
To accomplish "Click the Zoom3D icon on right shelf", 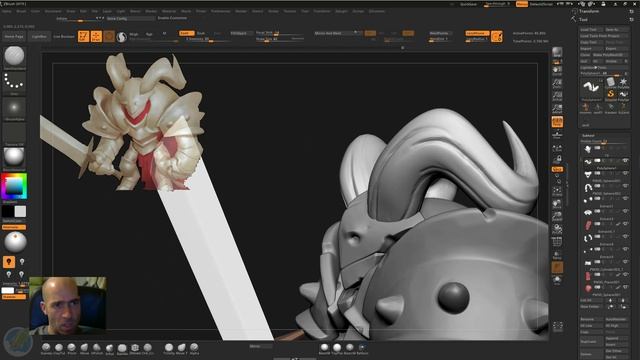I will (x=557, y=216).
